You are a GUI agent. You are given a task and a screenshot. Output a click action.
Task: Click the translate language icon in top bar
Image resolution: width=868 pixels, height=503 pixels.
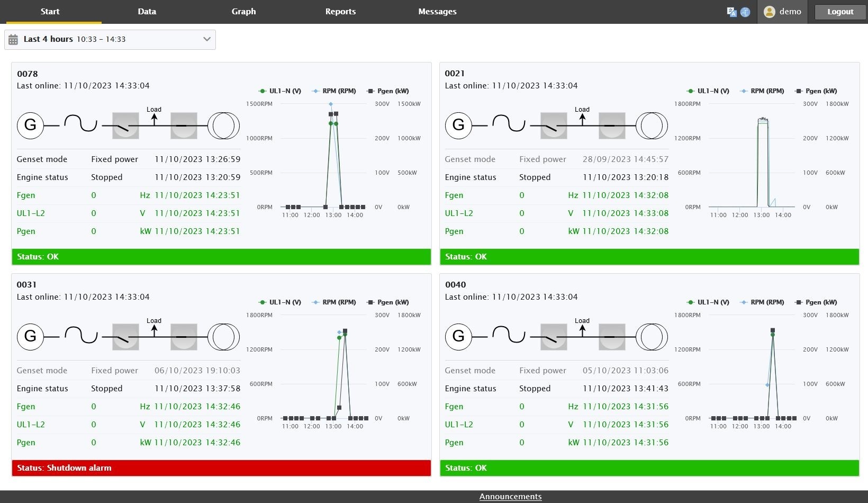pyautogui.click(x=731, y=12)
